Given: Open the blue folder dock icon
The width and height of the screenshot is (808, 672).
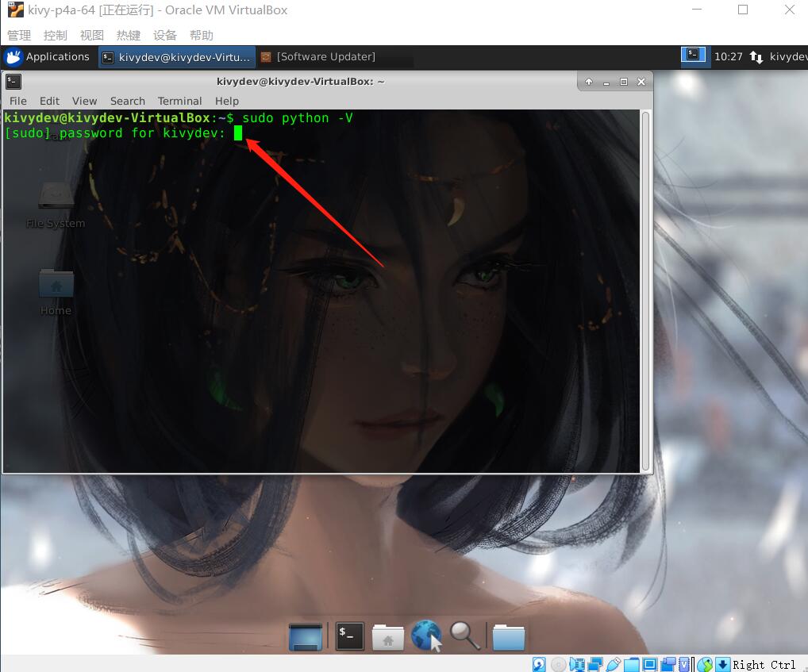Looking at the screenshot, I should pyautogui.click(x=509, y=637).
